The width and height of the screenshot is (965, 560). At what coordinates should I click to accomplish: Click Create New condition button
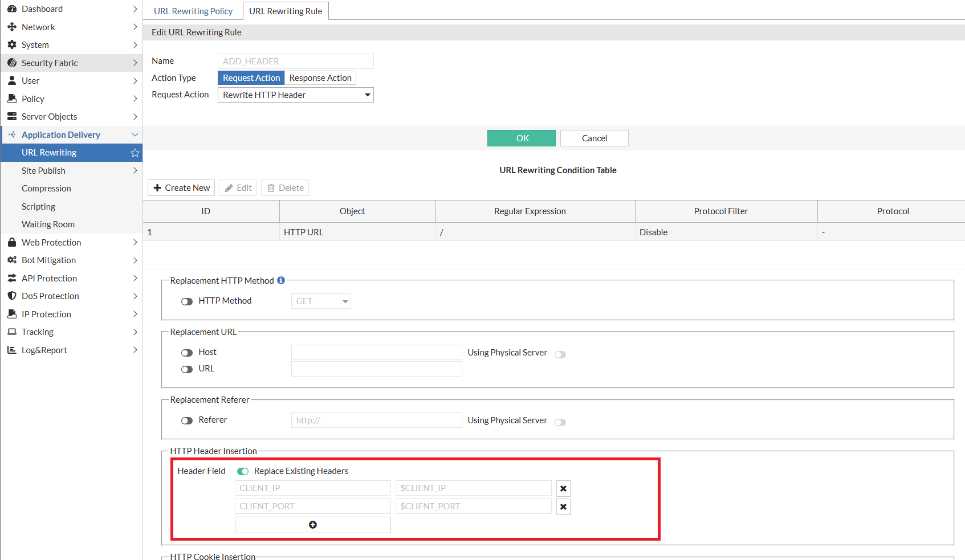coord(181,188)
